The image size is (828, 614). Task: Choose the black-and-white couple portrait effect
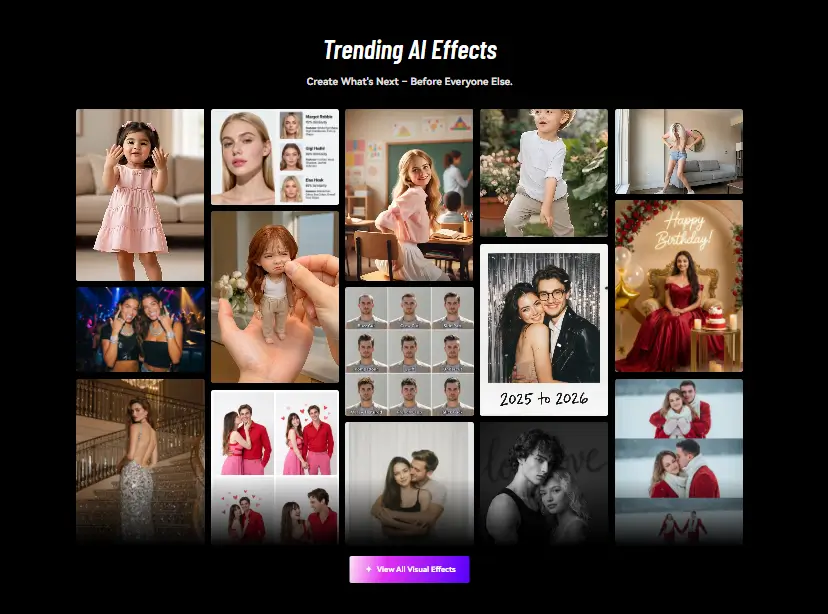pyautogui.click(x=544, y=482)
